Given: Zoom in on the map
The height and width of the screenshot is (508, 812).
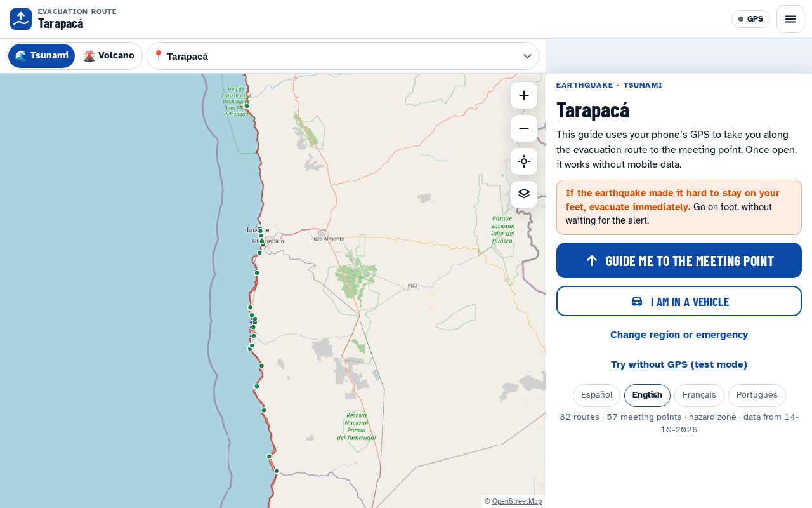Looking at the screenshot, I should click(524, 95).
